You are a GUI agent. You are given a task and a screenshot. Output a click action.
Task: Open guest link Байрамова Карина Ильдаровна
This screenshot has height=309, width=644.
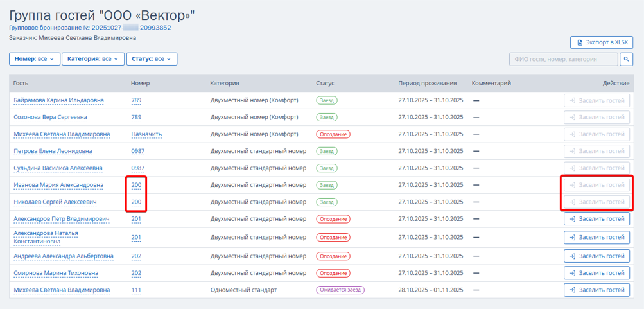tap(58, 100)
